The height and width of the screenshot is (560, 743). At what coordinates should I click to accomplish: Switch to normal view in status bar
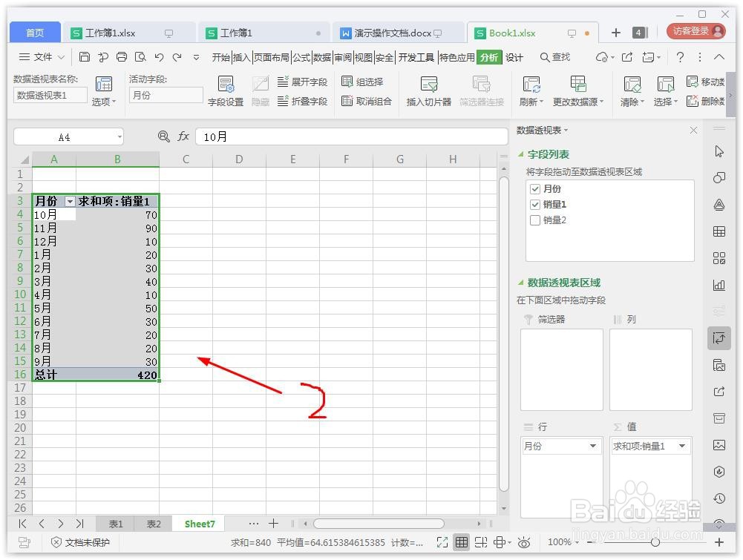point(461,542)
